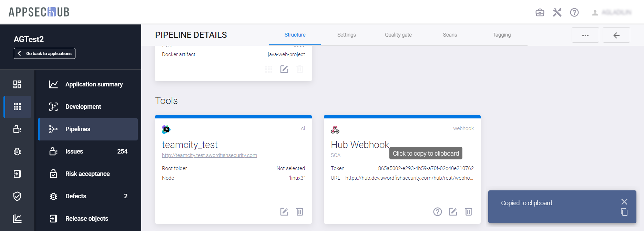Open the tools wrench icon in header
This screenshot has height=231, width=644.
(x=557, y=13)
